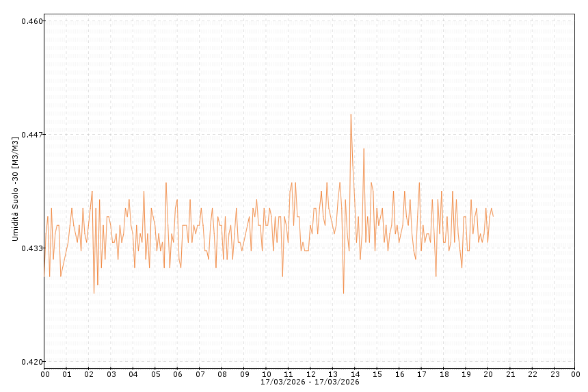Select hour 23 on the time axis
588x392 pixels.
pyautogui.click(x=554, y=374)
